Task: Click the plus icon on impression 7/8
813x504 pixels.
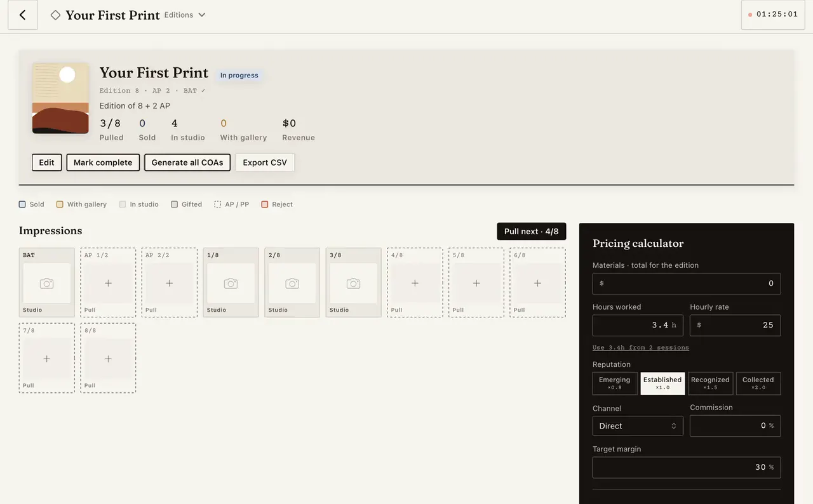Action: (46, 359)
